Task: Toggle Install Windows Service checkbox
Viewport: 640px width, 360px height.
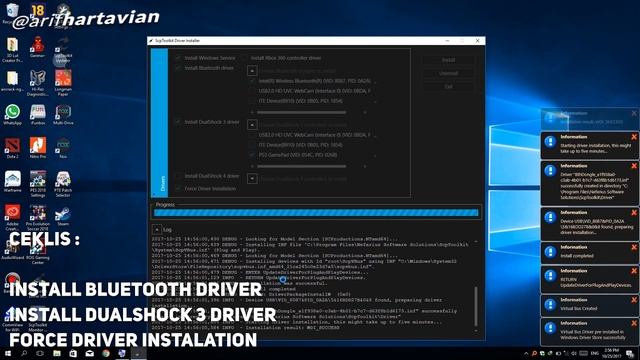Action: coord(178,58)
